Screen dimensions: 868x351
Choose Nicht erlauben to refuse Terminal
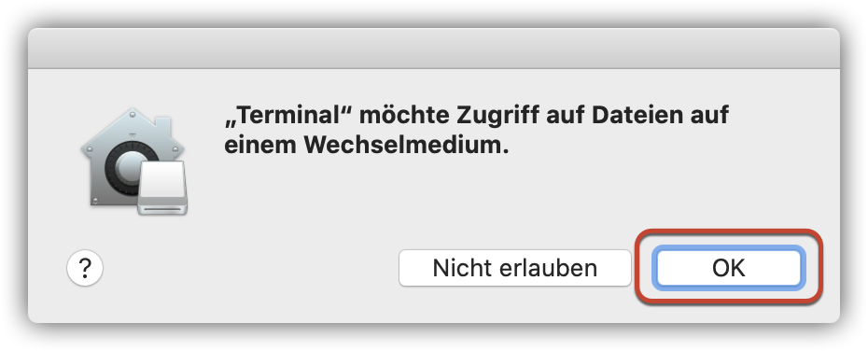(x=515, y=268)
